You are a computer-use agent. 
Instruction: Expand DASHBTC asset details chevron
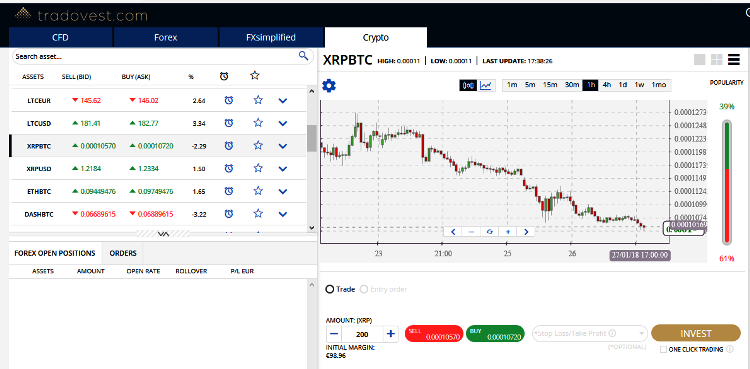click(x=283, y=214)
